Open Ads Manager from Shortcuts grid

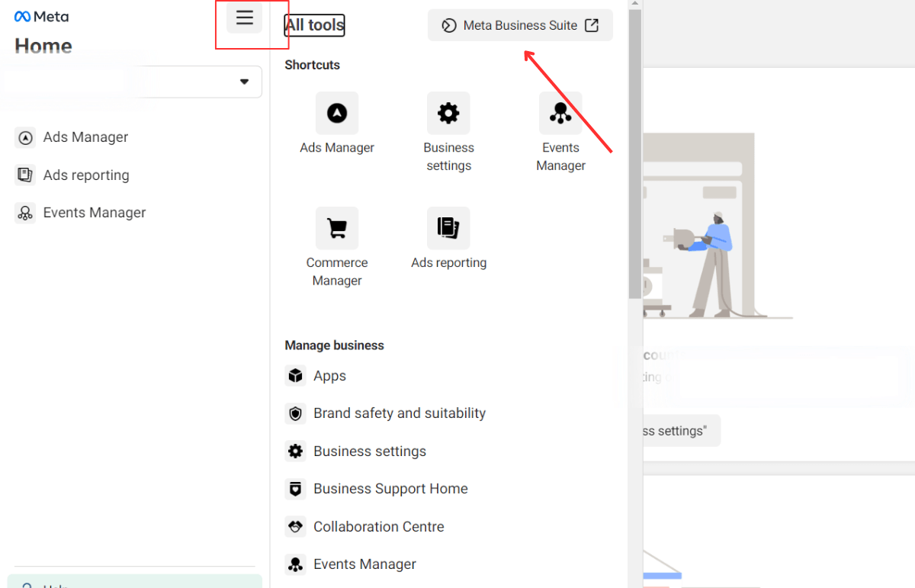click(x=337, y=113)
